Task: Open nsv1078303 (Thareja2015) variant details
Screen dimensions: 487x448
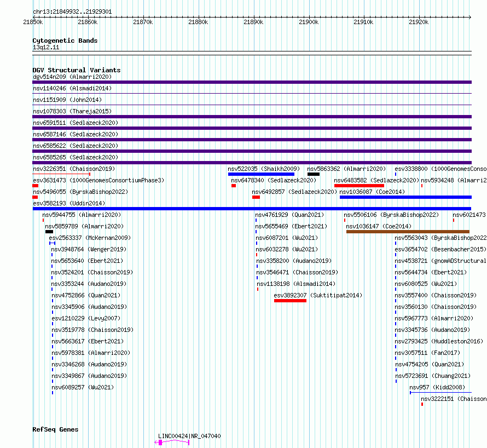Action: [x=72, y=111]
